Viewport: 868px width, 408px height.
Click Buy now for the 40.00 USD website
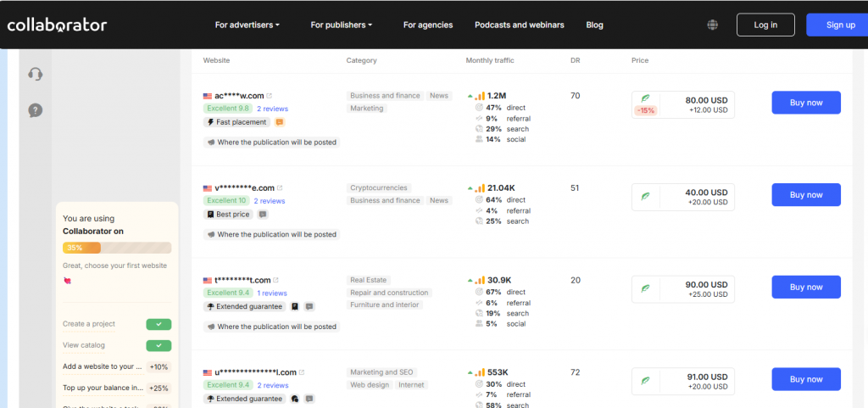pos(806,195)
